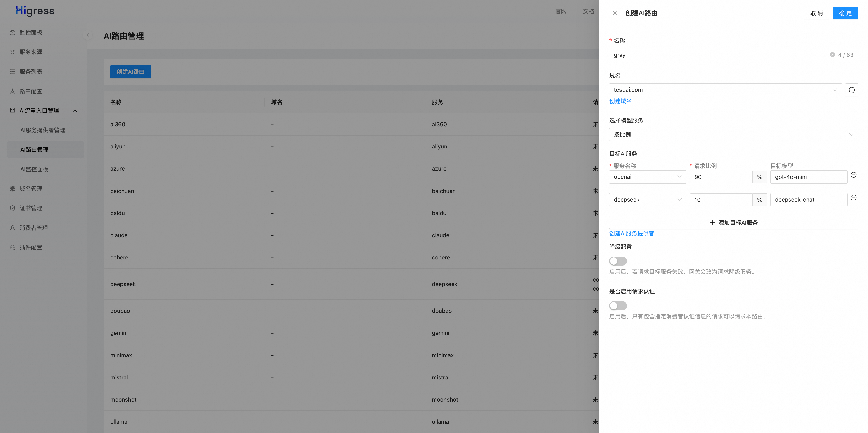The width and height of the screenshot is (868, 433).
Task: Open the openai service name dropdown
Action: 647,177
